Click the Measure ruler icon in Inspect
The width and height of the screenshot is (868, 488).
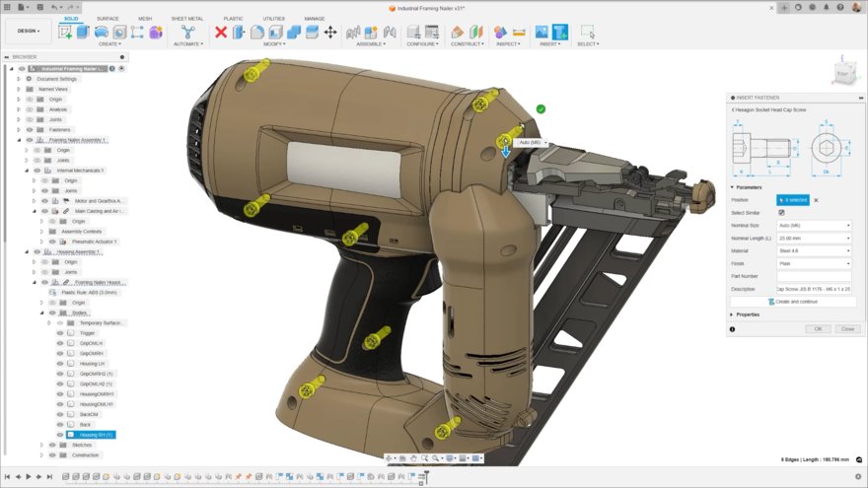click(x=519, y=33)
